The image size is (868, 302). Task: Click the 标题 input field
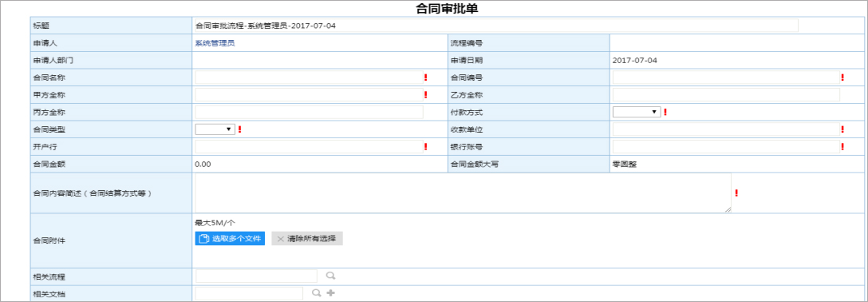tap(496, 26)
